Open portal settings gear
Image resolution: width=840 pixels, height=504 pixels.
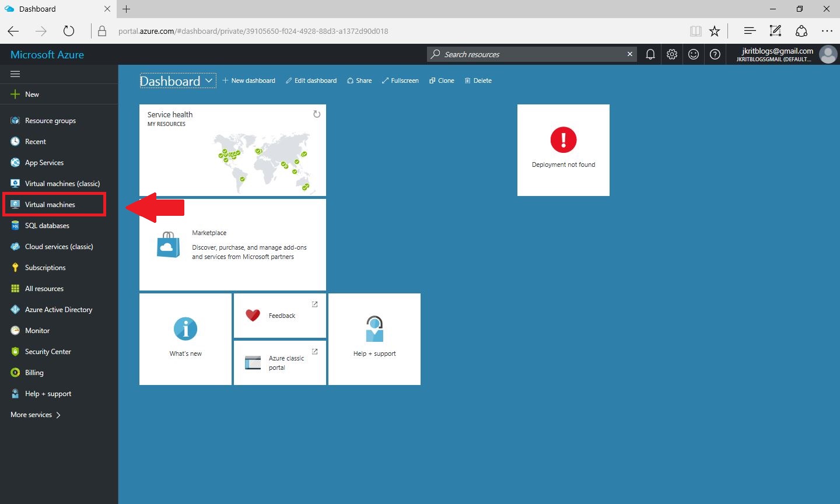(672, 54)
